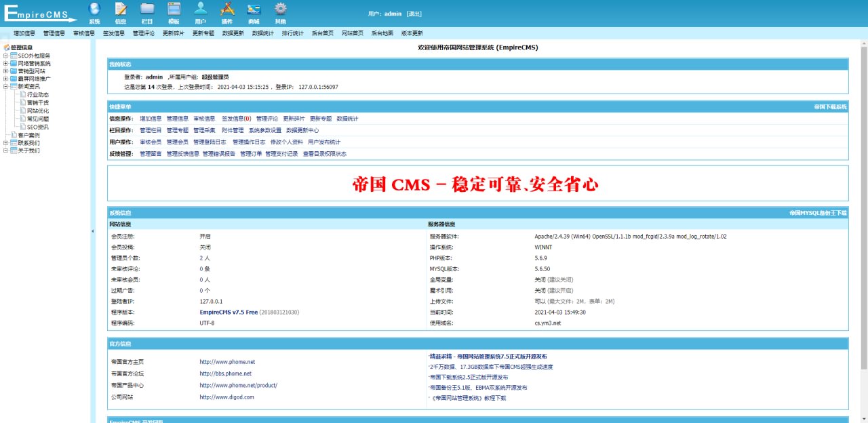Click the folder icon of 网络营销系统
The image size is (868, 423).
[x=14, y=64]
